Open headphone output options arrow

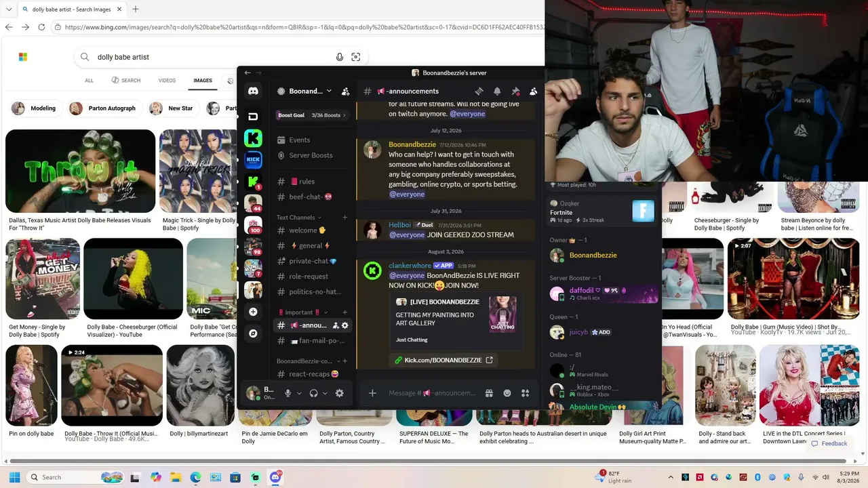(x=325, y=393)
